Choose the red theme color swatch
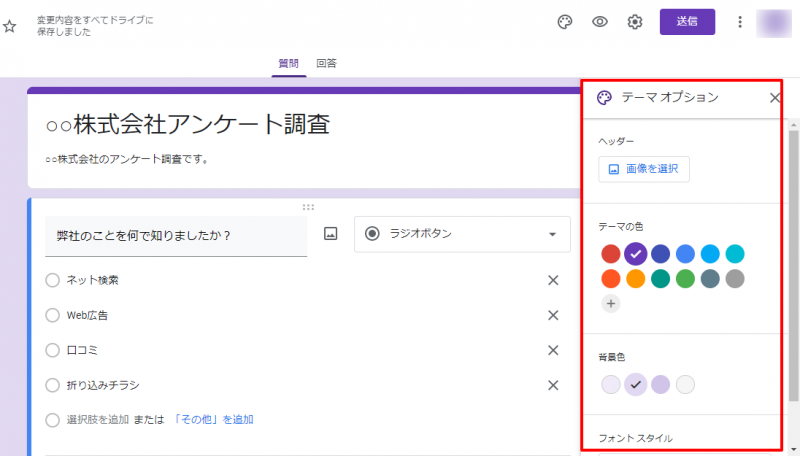Viewport: 800px width, 456px height. (x=611, y=254)
